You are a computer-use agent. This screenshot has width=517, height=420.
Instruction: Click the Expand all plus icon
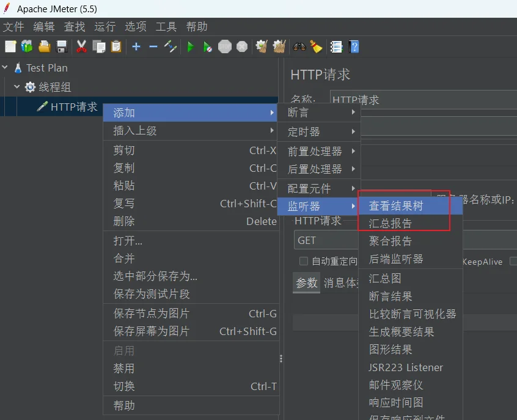pos(136,46)
